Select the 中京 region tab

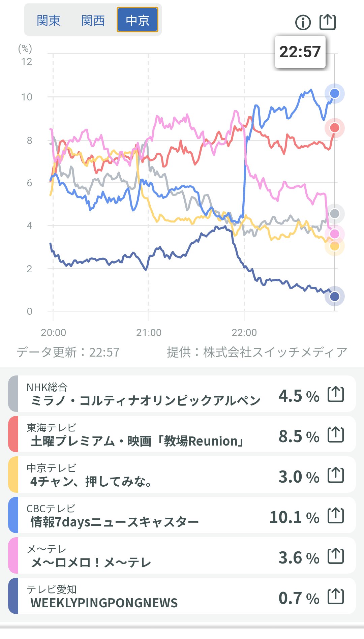(138, 20)
